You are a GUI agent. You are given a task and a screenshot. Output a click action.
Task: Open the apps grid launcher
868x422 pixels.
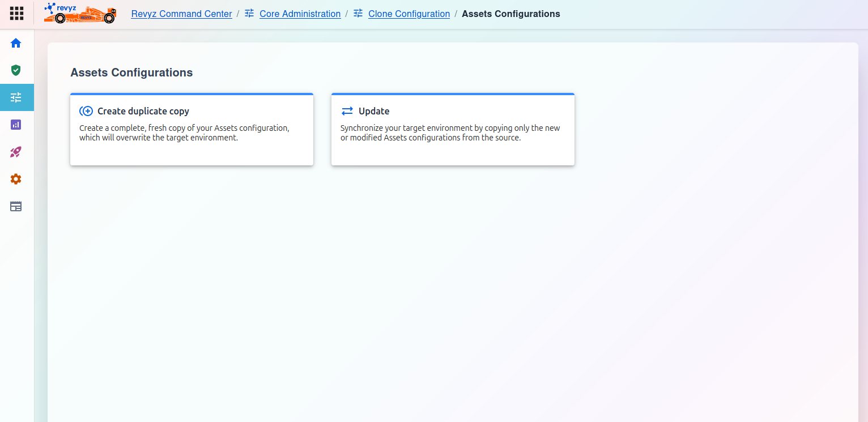coord(16,14)
